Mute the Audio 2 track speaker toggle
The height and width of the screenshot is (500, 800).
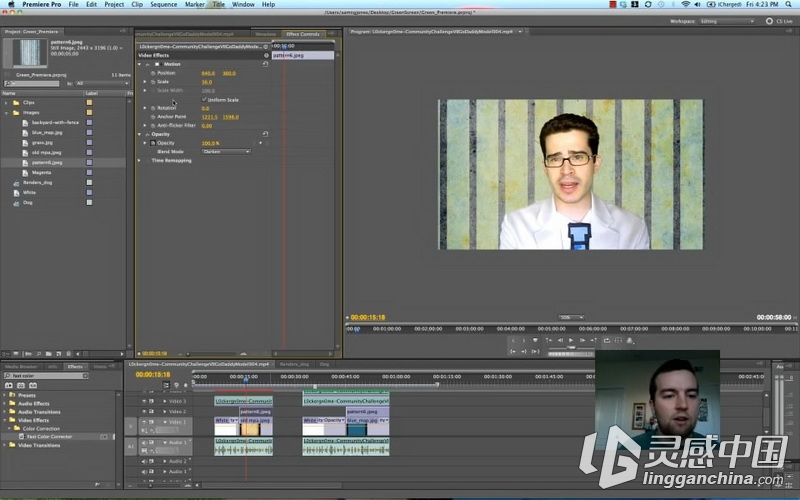tap(144, 461)
